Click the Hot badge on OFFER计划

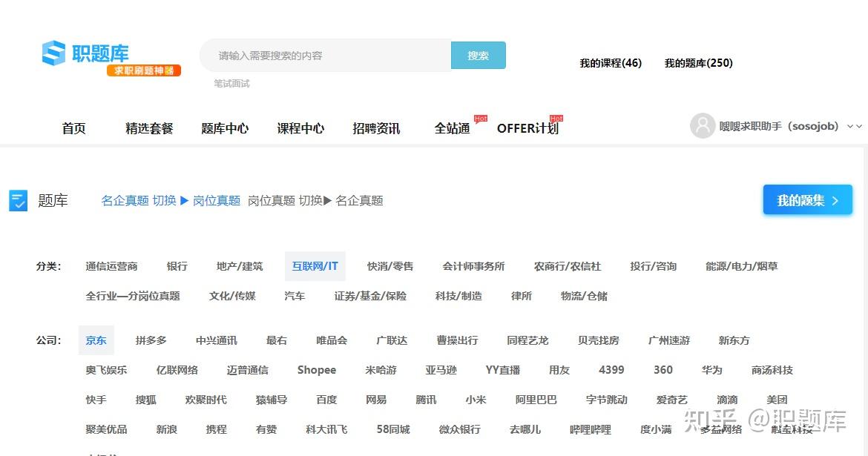[x=556, y=119]
